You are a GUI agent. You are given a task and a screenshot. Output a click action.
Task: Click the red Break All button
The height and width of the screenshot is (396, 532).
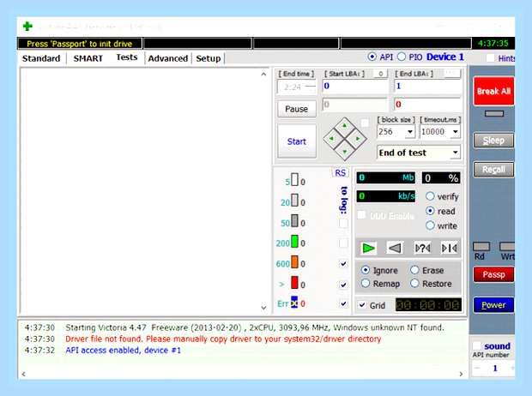tap(493, 91)
